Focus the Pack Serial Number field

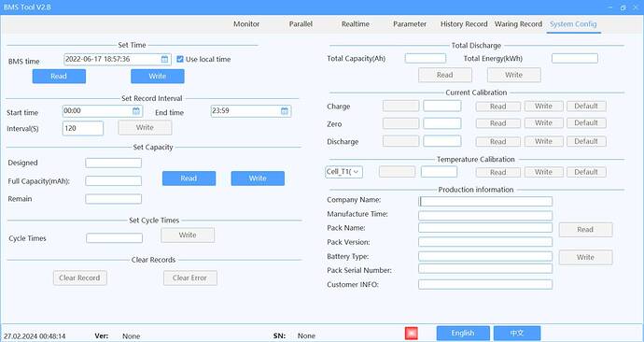click(x=485, y=269)
